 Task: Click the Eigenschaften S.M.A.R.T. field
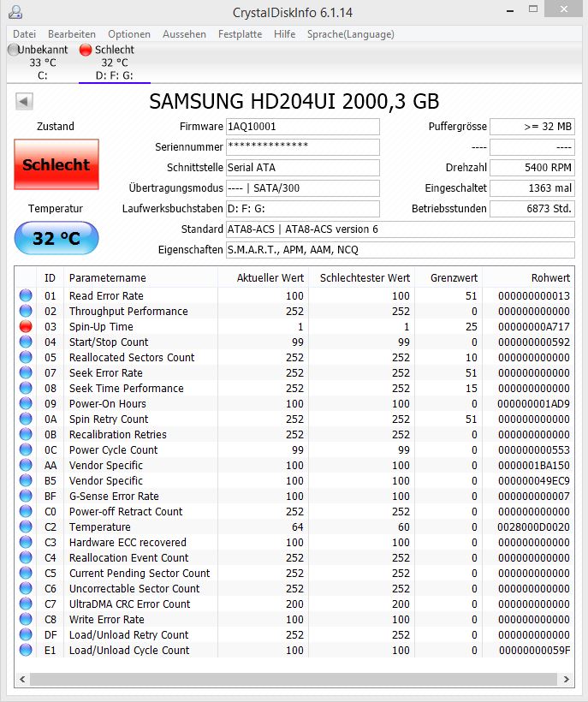(x=400, y=250)
